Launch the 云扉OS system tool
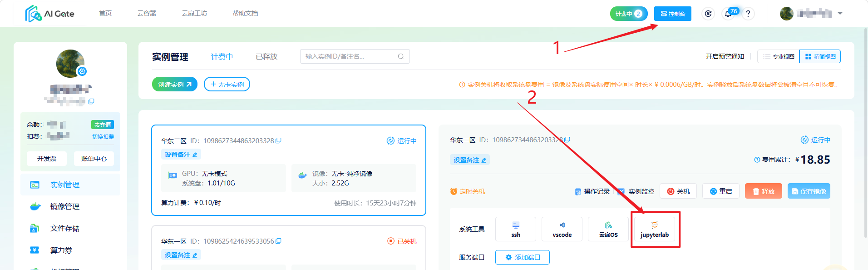This screenshot has width=868, height=270. (x=608, y=229)
